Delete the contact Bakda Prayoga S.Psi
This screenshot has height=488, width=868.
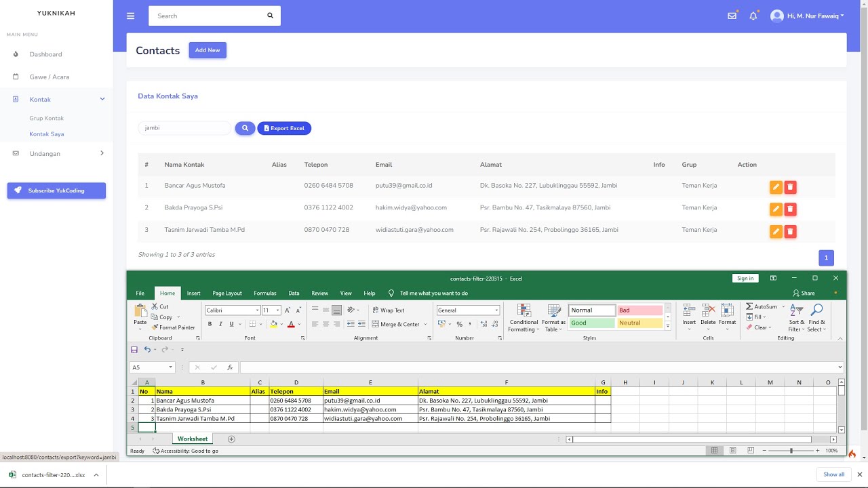790,209
